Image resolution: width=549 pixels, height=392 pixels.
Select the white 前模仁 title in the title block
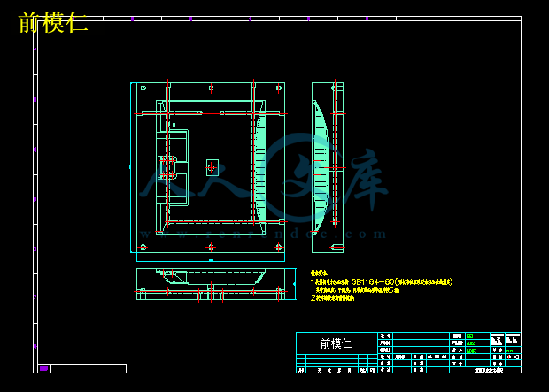coord(336,343)
